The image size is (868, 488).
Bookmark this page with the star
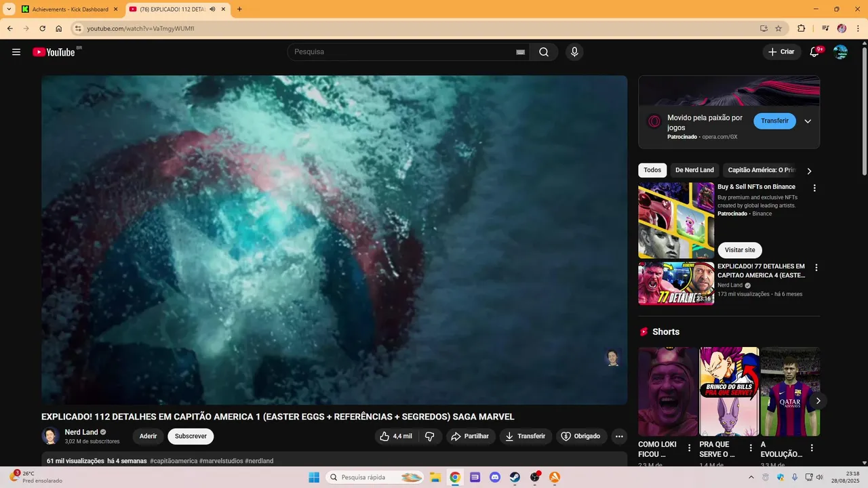(778, 28)
